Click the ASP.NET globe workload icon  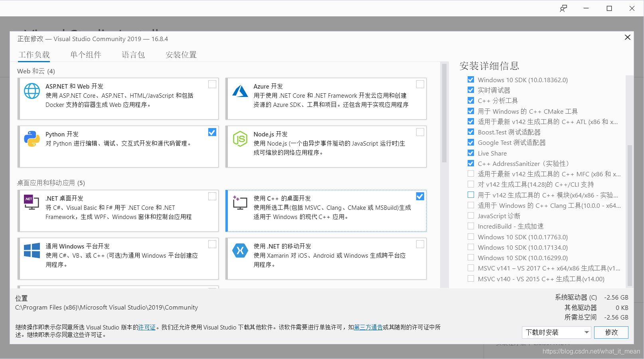pyautogui.click(x=32, y=91)
